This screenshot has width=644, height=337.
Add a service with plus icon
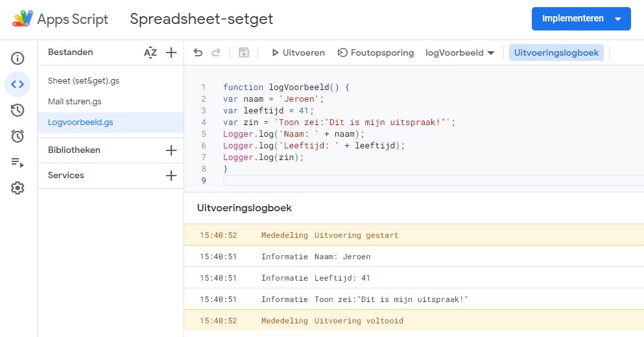(171, 176)
